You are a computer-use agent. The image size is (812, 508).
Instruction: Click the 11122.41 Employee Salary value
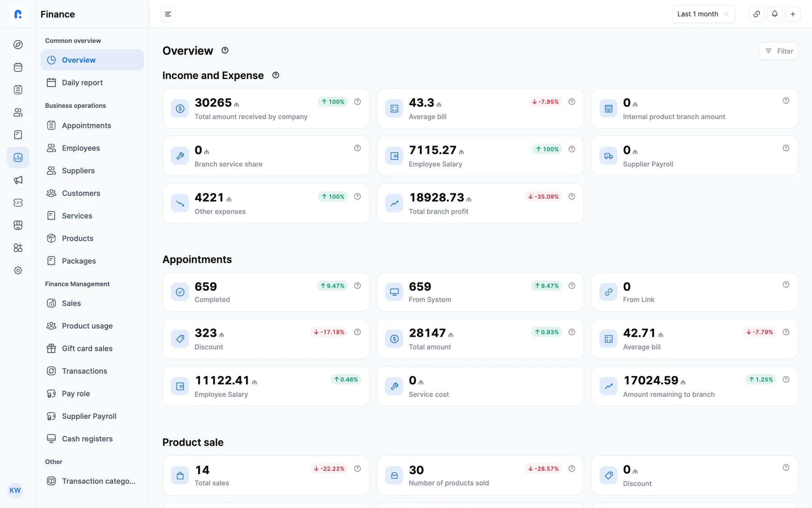(x=222, y=380)
